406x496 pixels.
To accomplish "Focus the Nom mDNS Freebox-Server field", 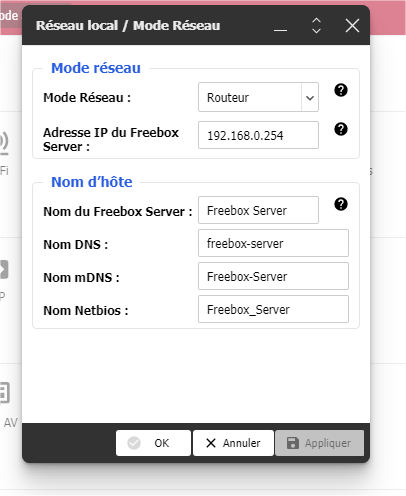I will [273, 276].
